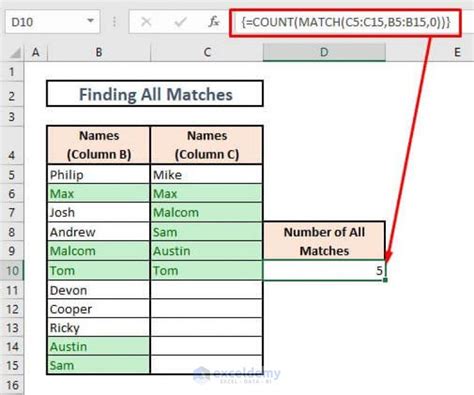Select row 10 header
The image size is (474, 395).
point(12,270)
